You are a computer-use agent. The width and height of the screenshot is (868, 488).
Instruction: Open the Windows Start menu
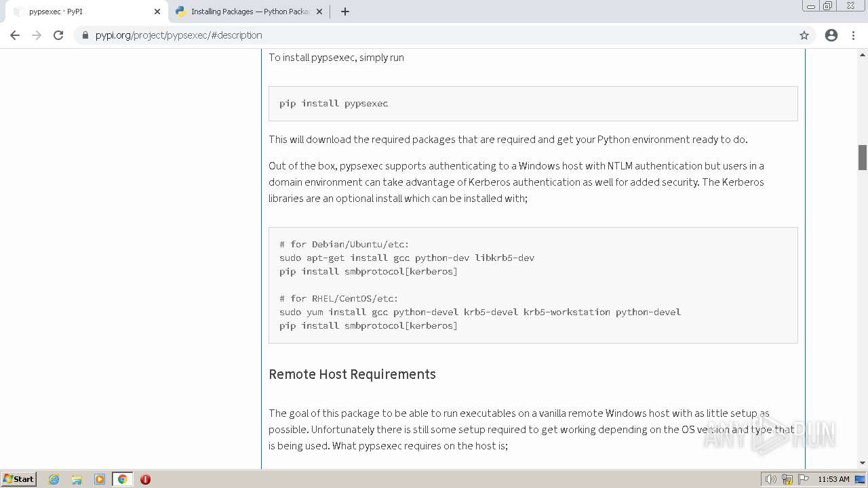[x=19, y=479]
